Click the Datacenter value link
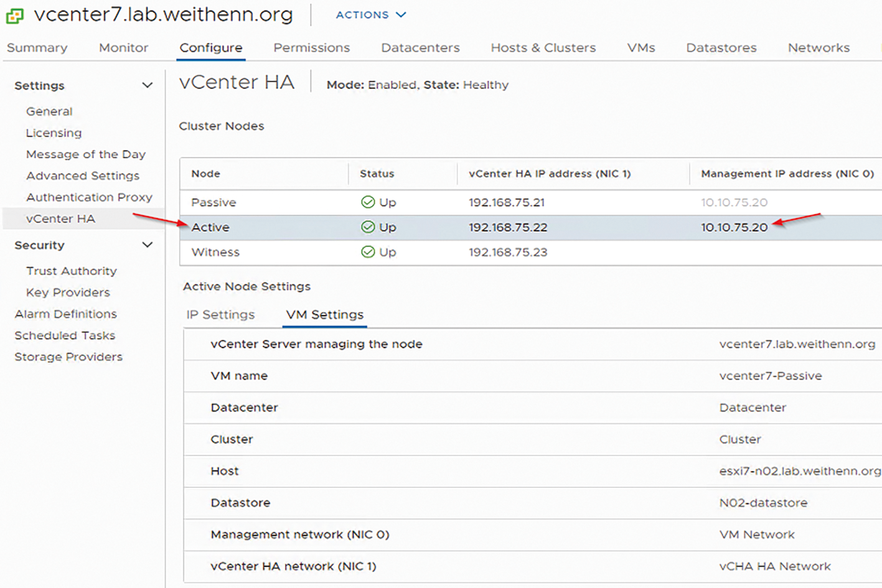 [x=753, y=408]
